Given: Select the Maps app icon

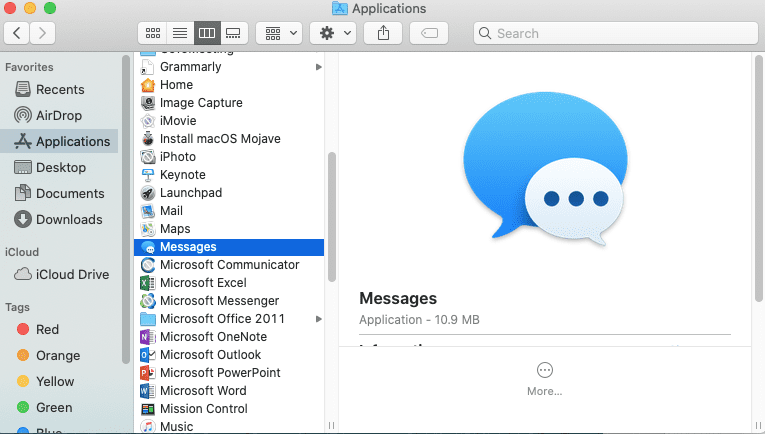Looking at the screenshot, I should tap(148, 229).
